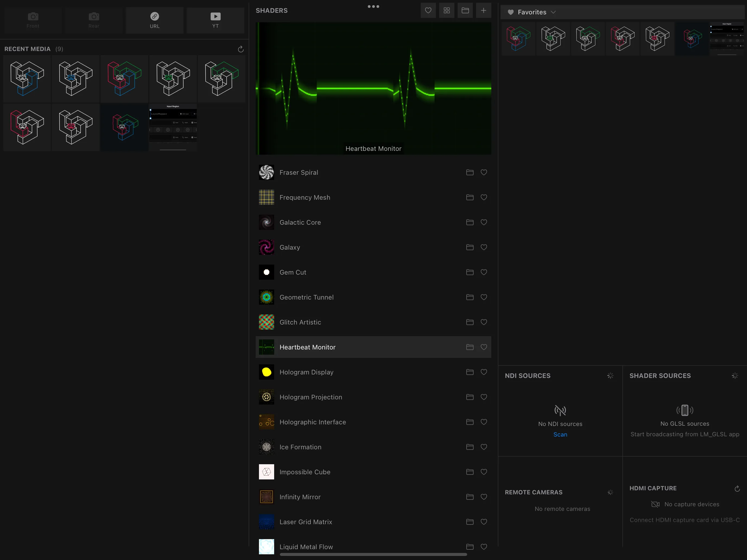The image size is (747, 560).
Task: Select the Hologram Display shader
Action: tap(373, 372)
